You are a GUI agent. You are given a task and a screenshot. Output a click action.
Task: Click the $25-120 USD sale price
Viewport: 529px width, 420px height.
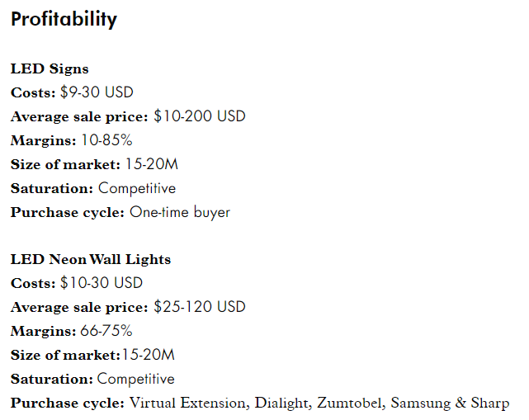pos(200,307)
